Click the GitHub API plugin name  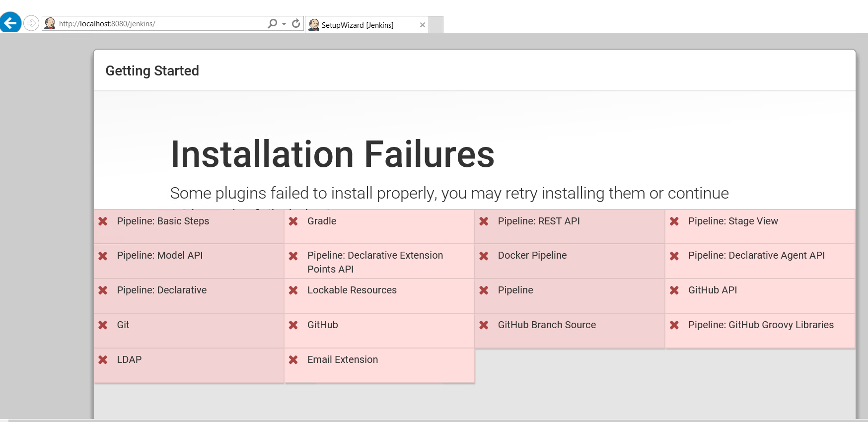713,290
